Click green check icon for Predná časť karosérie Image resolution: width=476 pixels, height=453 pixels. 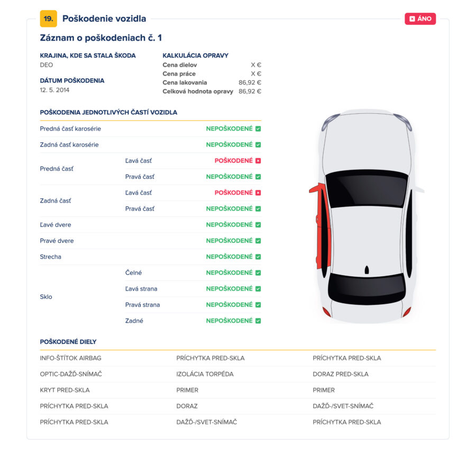[258, 129]
